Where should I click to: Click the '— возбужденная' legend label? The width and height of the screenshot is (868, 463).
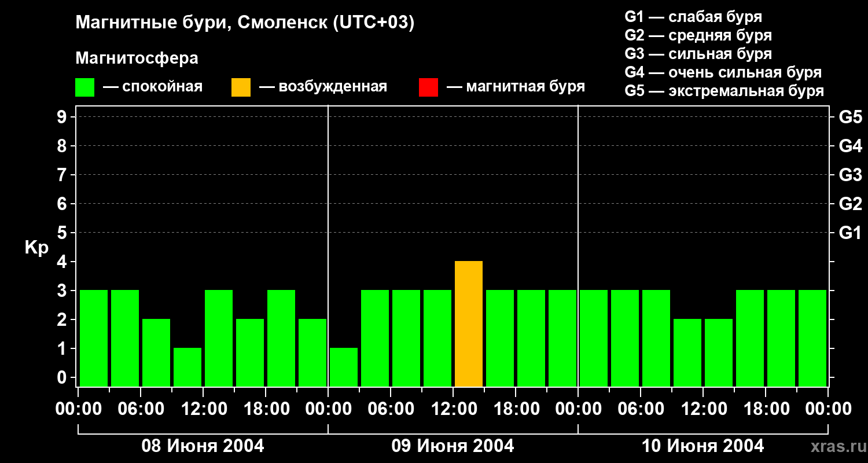(x=323, y=87)
